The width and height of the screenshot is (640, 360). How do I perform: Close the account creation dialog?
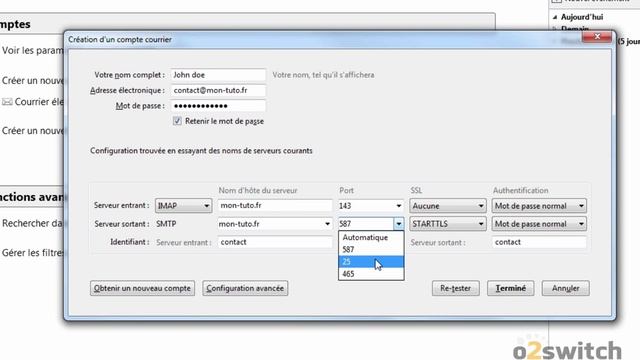click(x=597, y=37)
